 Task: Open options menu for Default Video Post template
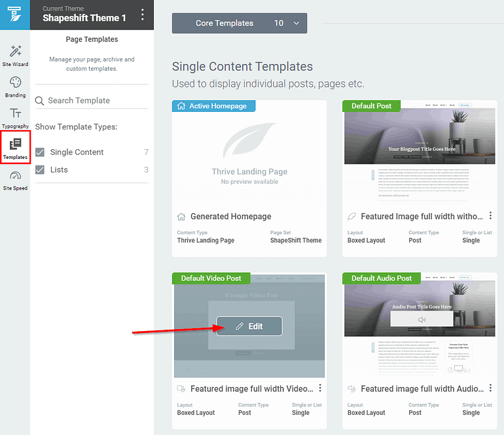click(320, 389)
